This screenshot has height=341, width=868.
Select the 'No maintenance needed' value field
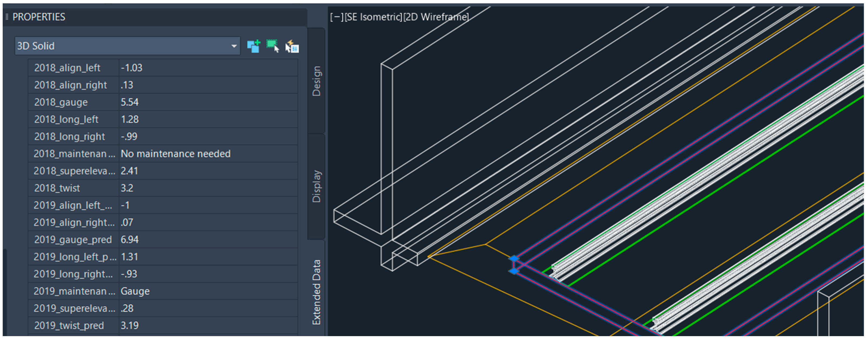[176, 154]
